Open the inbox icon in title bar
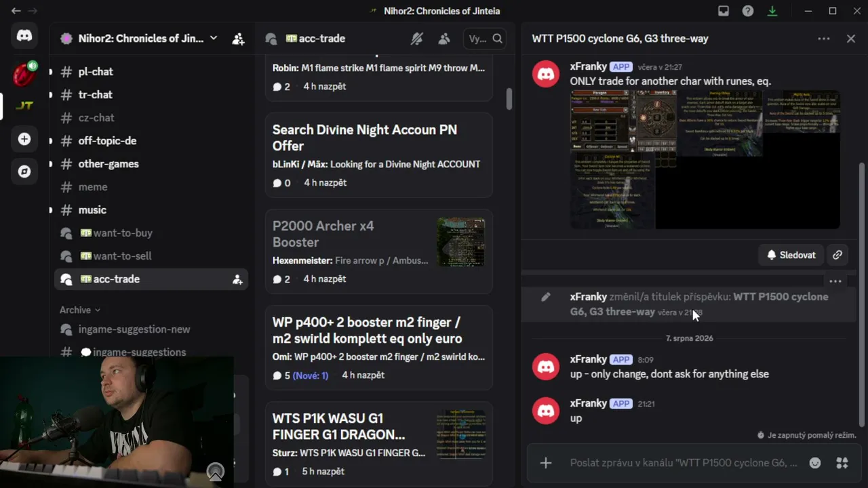The height and width of the screenshot is (488, 868). coord(724,11)
